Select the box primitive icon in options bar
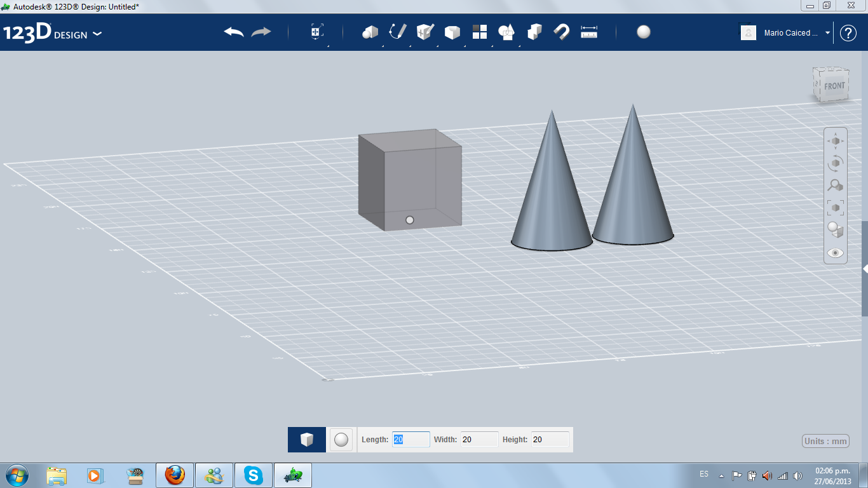The height and width of the screenshot is (488, 868). [307, 439]
